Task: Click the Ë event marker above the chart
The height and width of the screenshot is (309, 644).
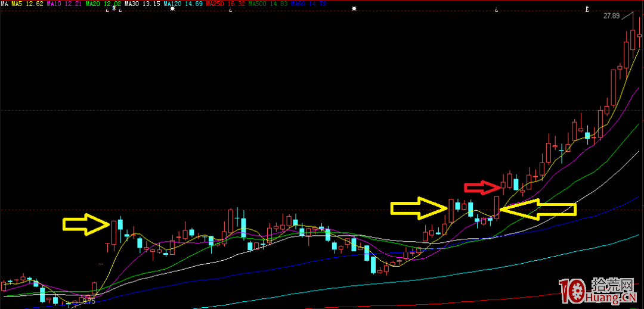Action: click(587, 8)
